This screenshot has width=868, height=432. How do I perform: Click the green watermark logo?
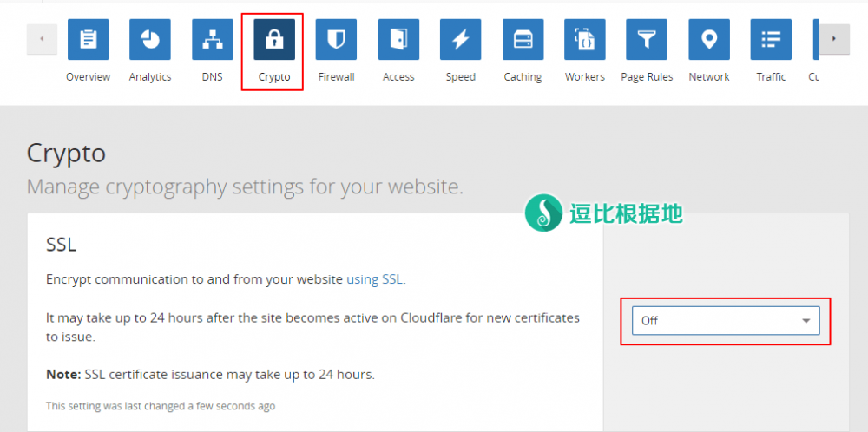(x=544, y=213)
